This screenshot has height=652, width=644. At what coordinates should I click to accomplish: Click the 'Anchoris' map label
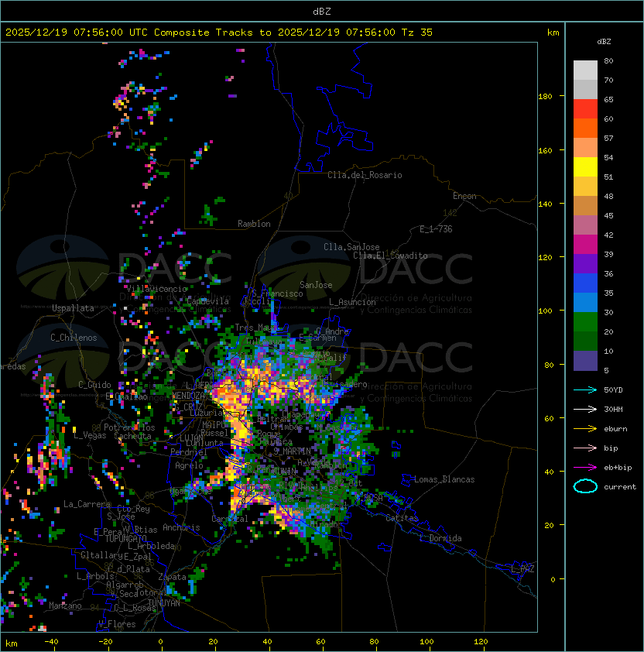click(x=181, y=527)
